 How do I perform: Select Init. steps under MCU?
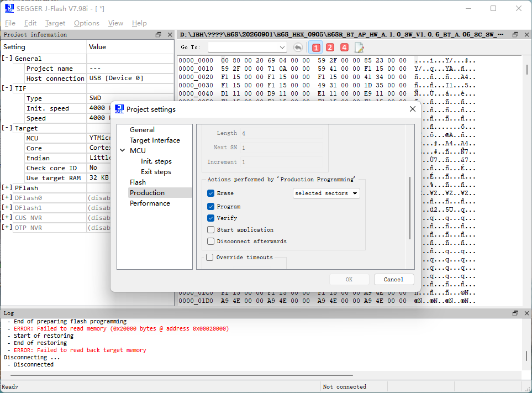click(156, 161)
